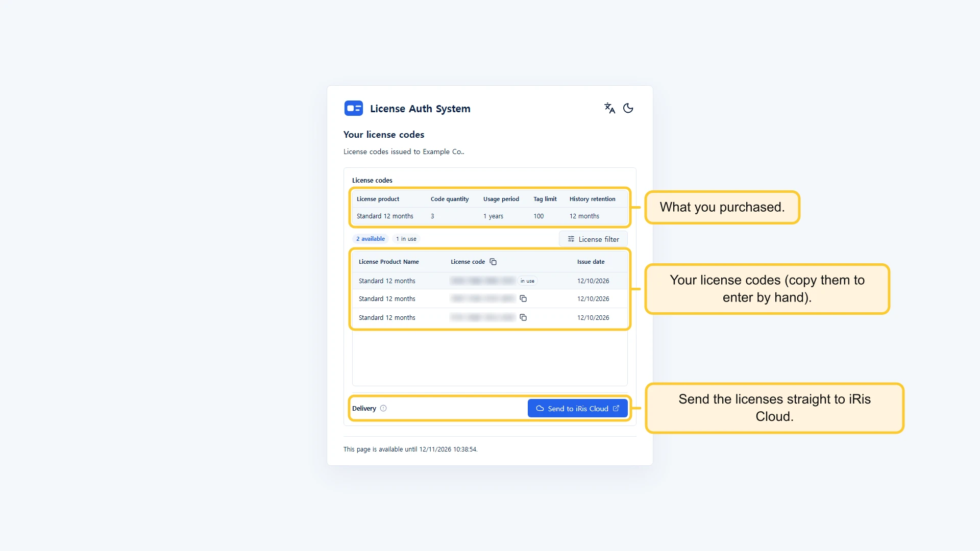980x551 pixels.
Task: Click the 'License Product Name' column header
Action: [x=389, y=262]
